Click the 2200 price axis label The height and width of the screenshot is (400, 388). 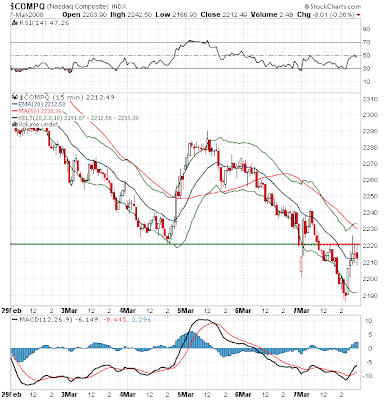(370, 279)
